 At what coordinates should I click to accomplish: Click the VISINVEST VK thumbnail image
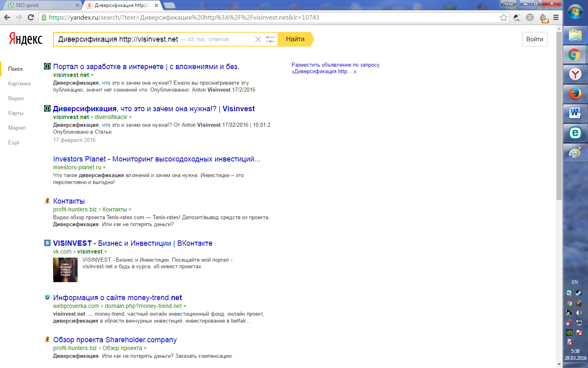pos(65,270)
